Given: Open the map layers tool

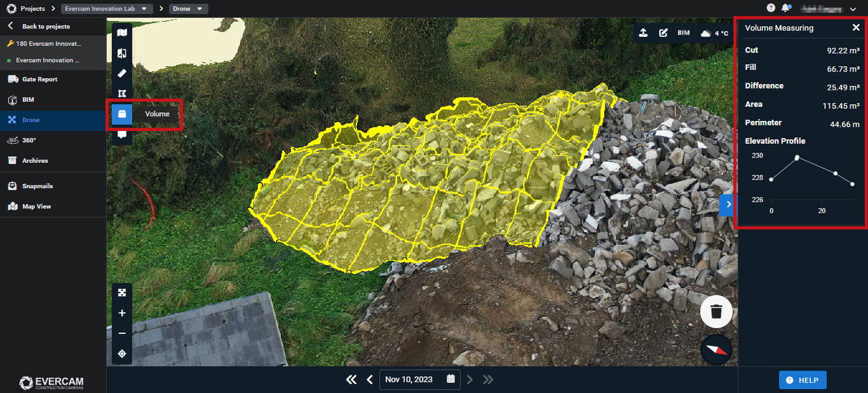Looking at the screenshot, I should 122,33.
